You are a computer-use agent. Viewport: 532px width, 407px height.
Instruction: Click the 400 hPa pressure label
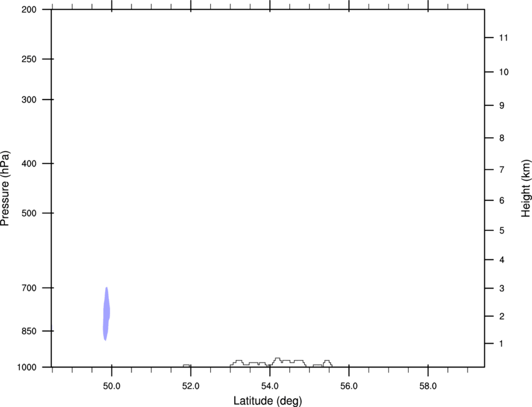29,163
